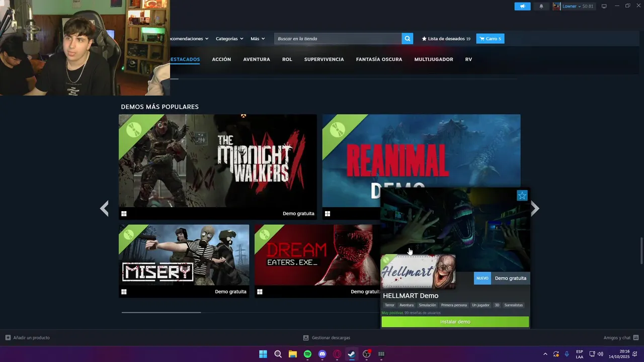644x362 pixels.
Task: Select the RV tab
Action: (468, 59)
